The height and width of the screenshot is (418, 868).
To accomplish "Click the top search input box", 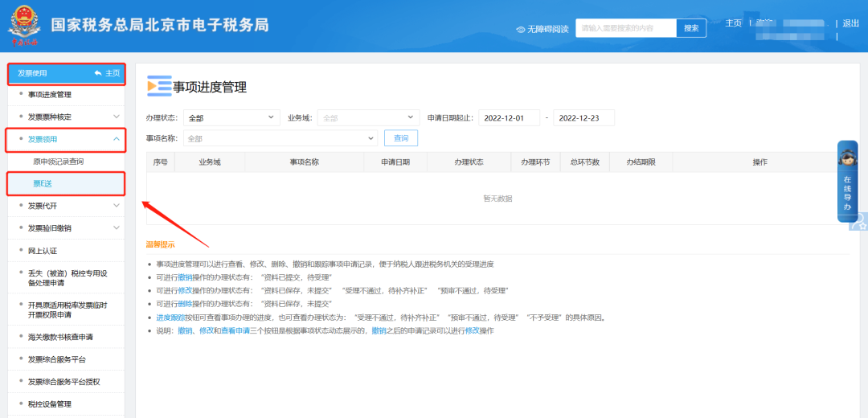I will 625,28.
